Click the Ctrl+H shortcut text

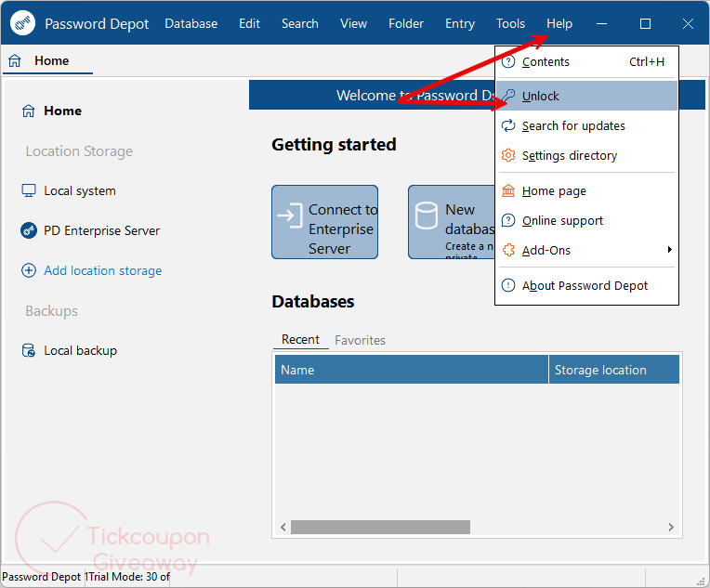(x=647, y=62)
